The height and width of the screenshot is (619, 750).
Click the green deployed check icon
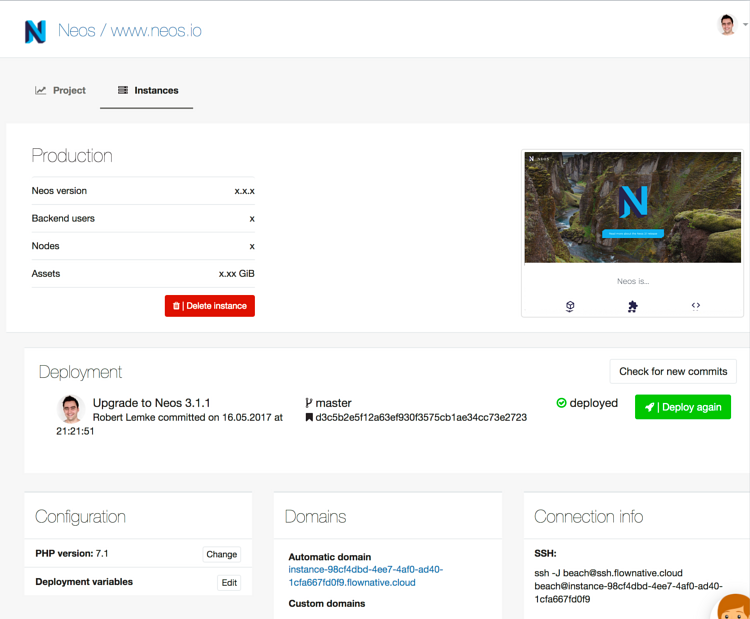[562, 403]
